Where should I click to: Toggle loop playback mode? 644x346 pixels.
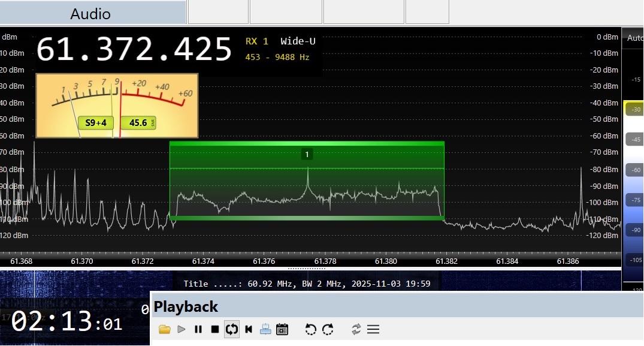tap(232, 329)
